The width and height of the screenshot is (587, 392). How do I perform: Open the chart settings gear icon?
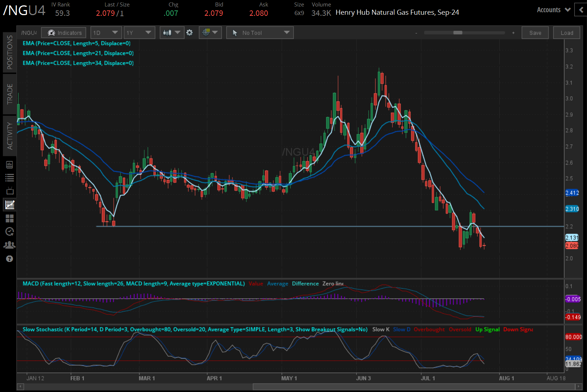(x=190, y=32)
